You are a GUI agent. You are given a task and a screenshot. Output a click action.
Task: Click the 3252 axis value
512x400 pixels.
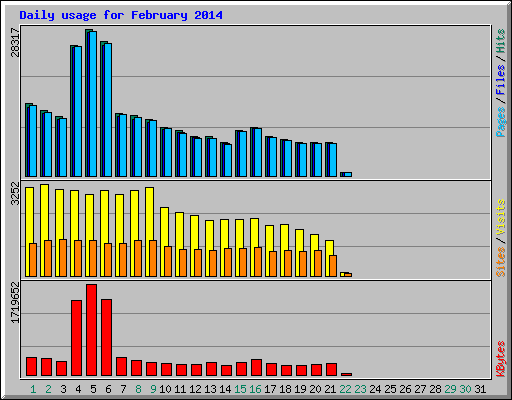15,193
